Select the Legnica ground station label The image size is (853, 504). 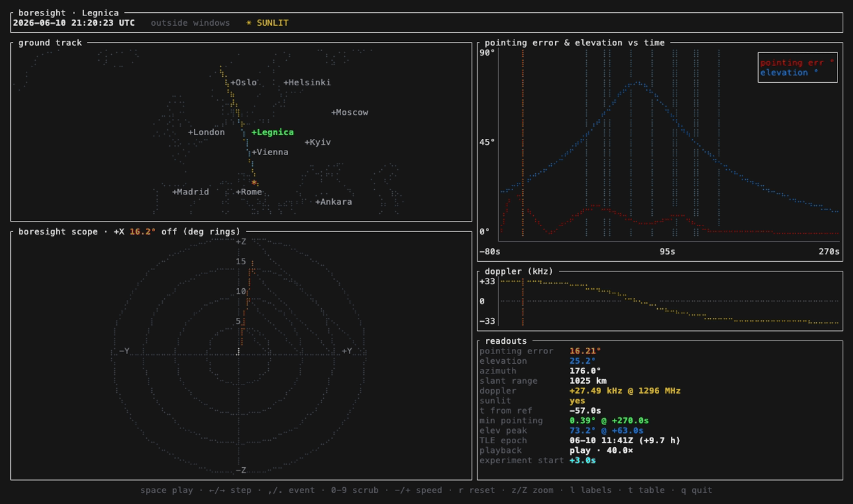273,132
